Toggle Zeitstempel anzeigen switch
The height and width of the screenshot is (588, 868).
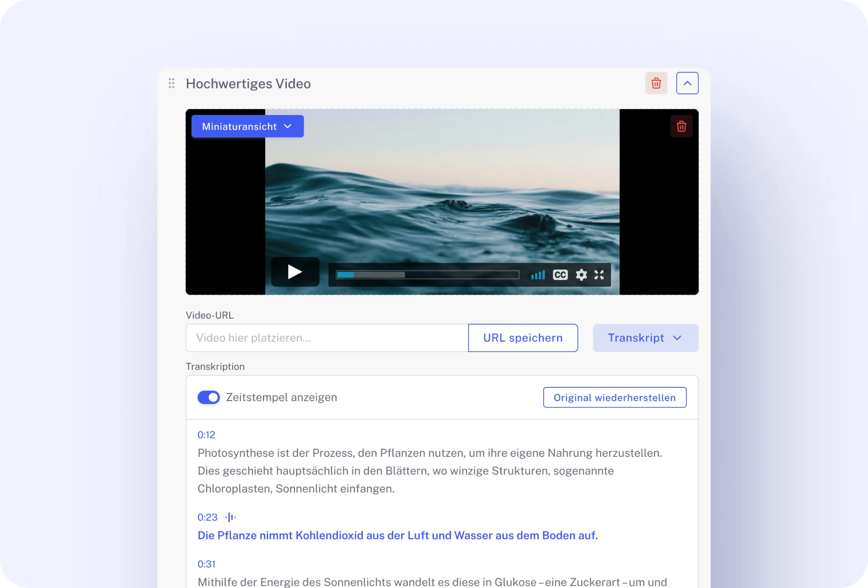[x=209, y=398]
